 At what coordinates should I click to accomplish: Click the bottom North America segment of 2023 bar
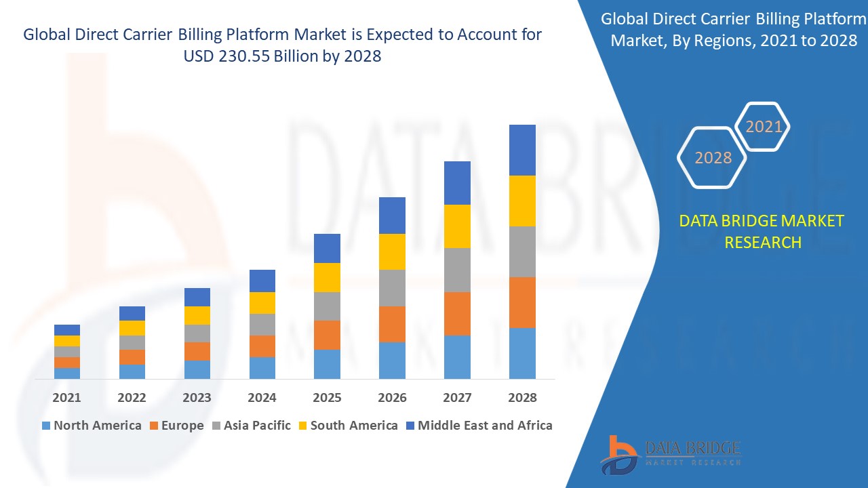[197, 369]
